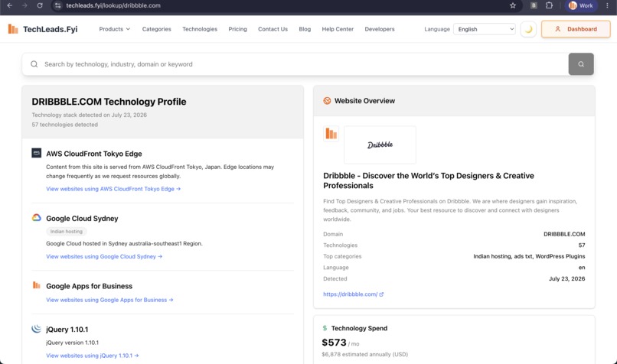Image resolution: width=617 pixels, height=364 pixels.
Task: Click the Google Apps for Business icon
Action: point(36,285)
